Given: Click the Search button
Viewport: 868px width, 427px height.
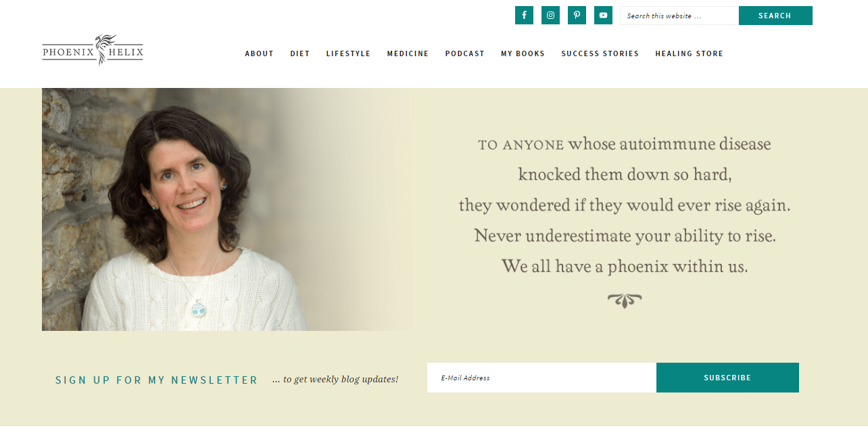Looking at the screenshot, I should pos(775,16).
